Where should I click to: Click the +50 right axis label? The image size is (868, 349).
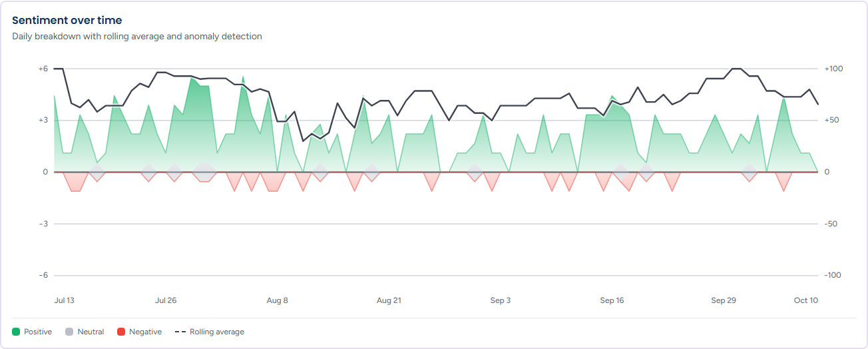(x=831, y=121)
